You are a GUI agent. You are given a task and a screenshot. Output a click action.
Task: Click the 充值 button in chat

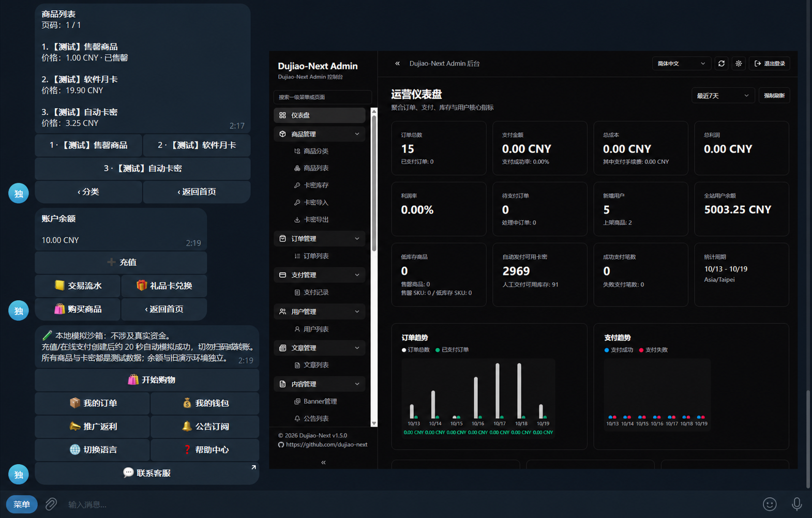pyautogui.click(x=121, y=262)
